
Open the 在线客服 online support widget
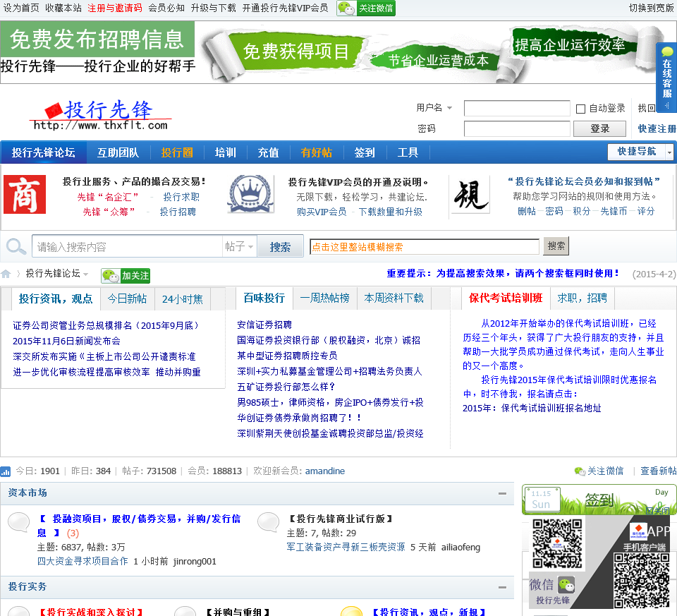click(666, 78)
